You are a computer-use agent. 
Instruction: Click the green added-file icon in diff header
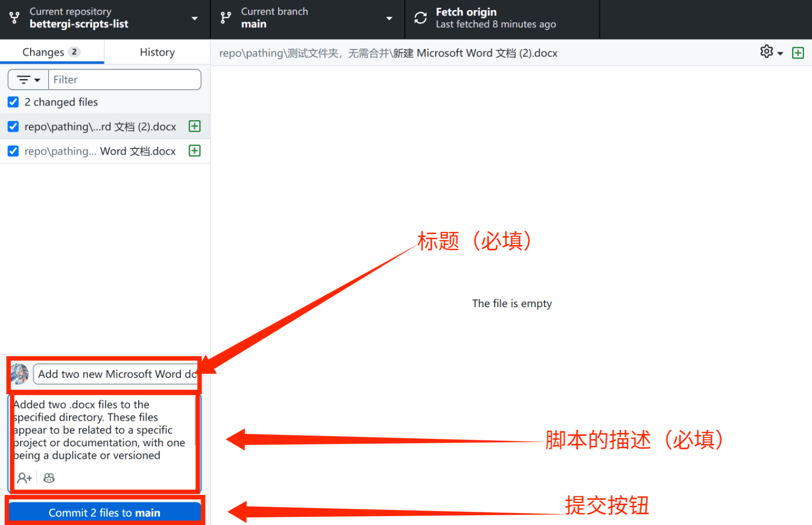coord(798,53)
